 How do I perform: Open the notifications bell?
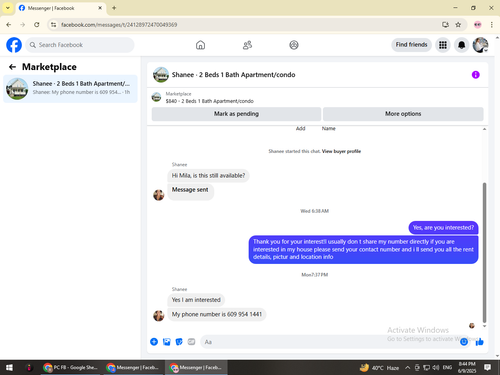[461, 45]
